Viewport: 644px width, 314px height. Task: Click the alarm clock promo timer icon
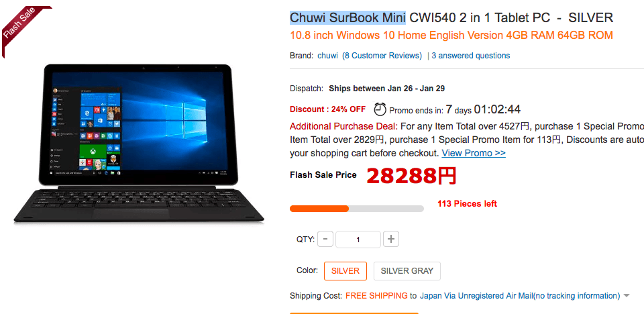380,109
